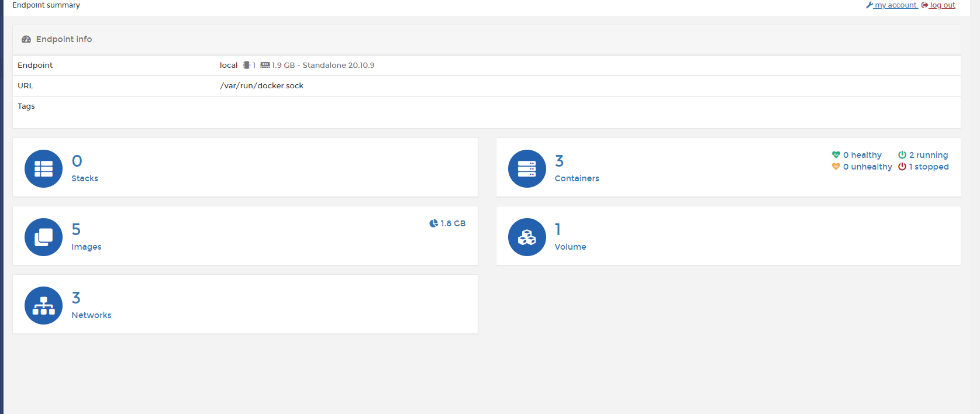
Task: Click the /var/run/docker.sock URL value
Action: click(261, 85)
